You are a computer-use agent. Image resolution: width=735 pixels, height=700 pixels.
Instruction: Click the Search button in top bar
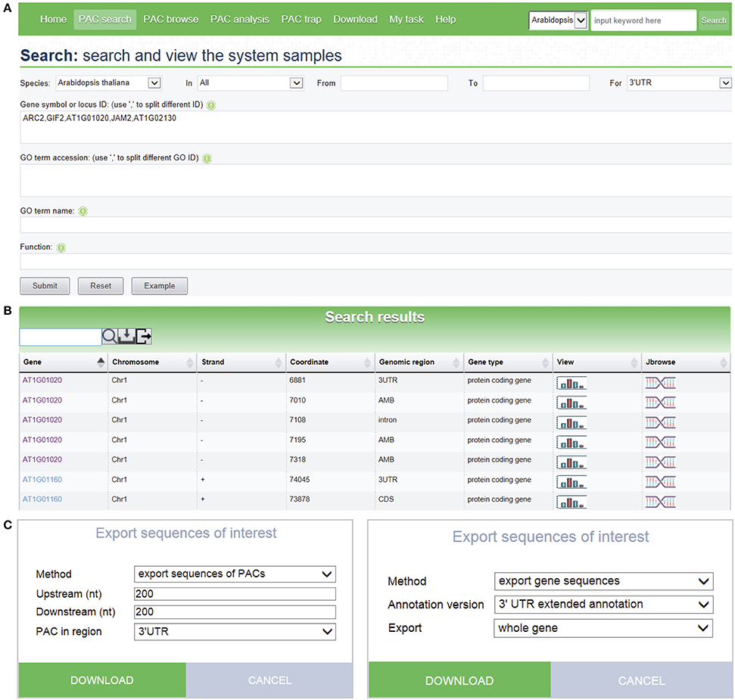(x=714, y=20)
